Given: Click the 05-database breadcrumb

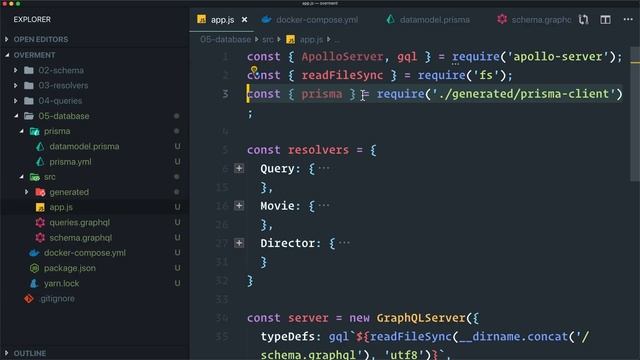Looking at the screenshot, I should pyautogui.click(x=225, y=40).
